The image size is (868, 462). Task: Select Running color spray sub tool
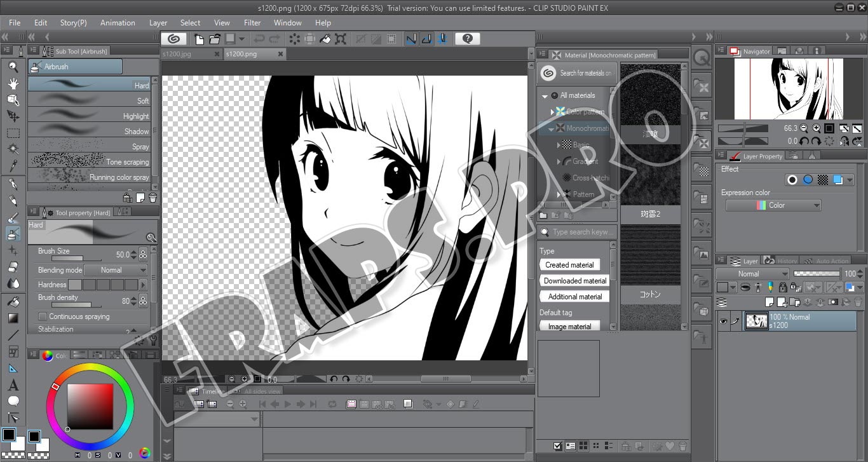click(x=89, y=176)
